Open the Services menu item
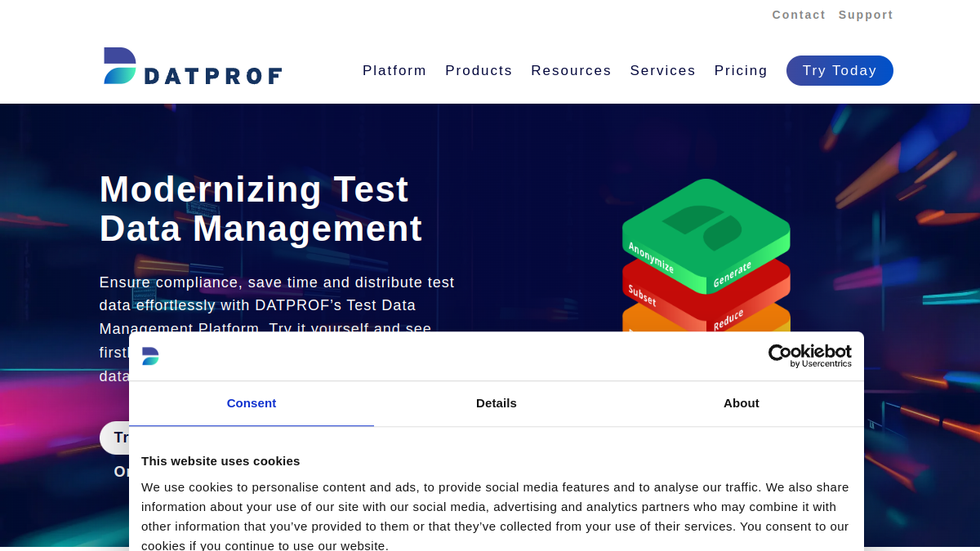The height and width of the screenshot is (551, 980). pos(663,70)
